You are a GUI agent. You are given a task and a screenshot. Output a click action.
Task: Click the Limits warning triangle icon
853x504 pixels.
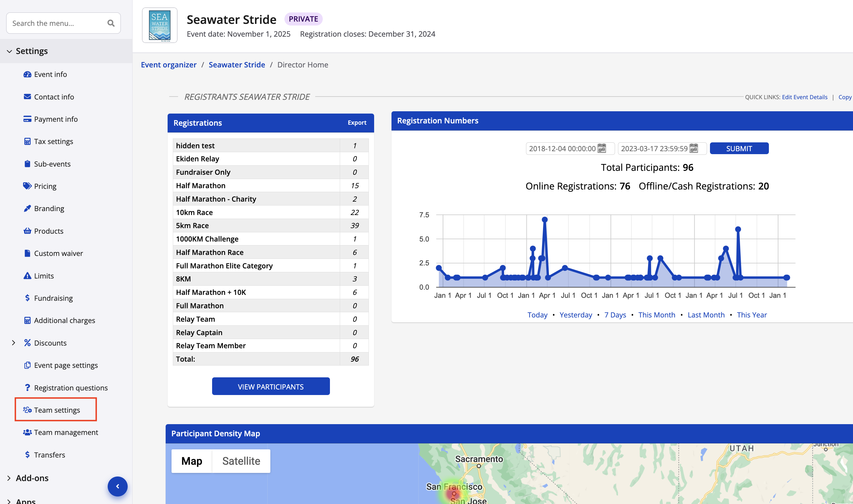coord(27,276)
